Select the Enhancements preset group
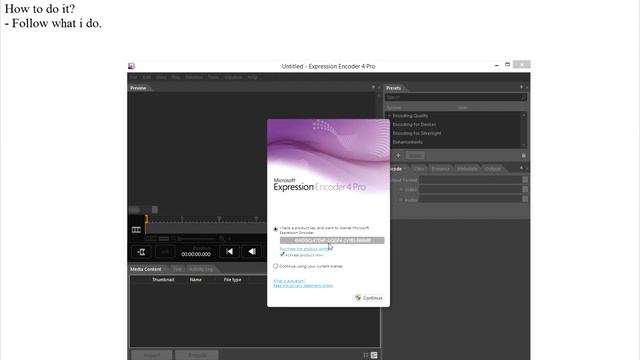The image size is (640, 360). click(408, 142)
